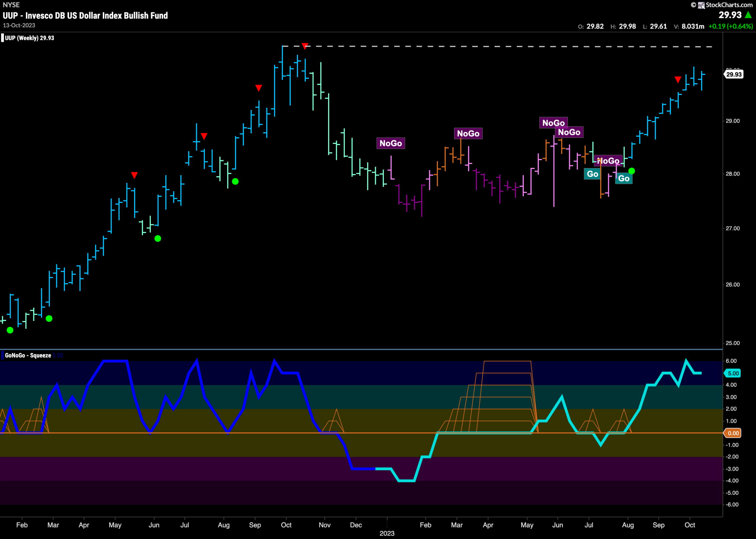The width and height of the screenshot is (756, 539).
Task: Select the first NoGo label near January 2023
Action: 391,143
